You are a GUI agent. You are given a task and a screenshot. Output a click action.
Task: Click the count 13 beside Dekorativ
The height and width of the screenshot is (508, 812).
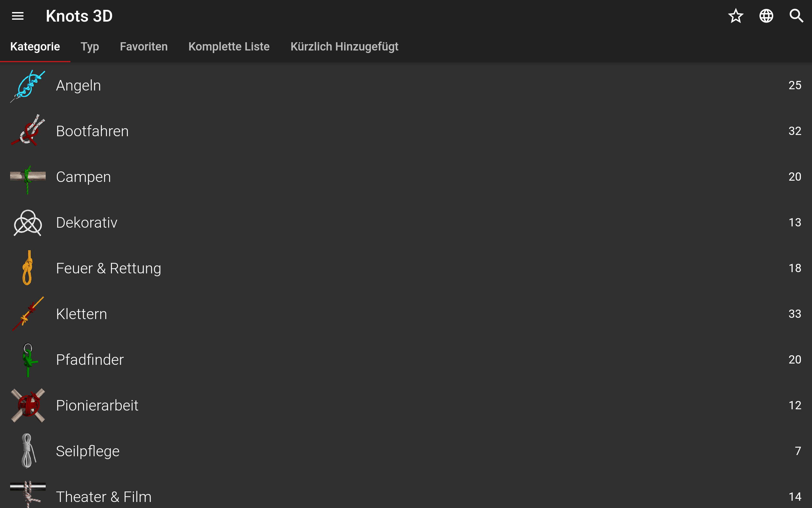coord(795,223)
